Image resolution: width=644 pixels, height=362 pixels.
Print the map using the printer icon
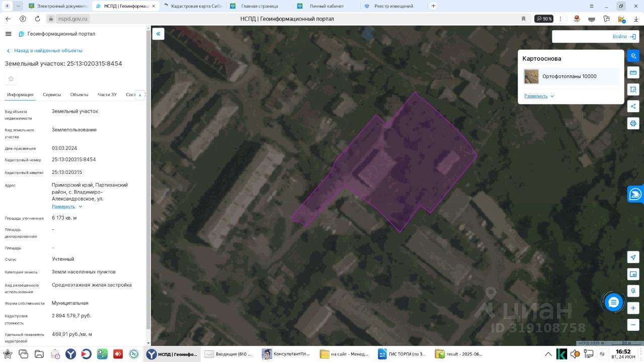pyautogui.click(x=633, y=123)
